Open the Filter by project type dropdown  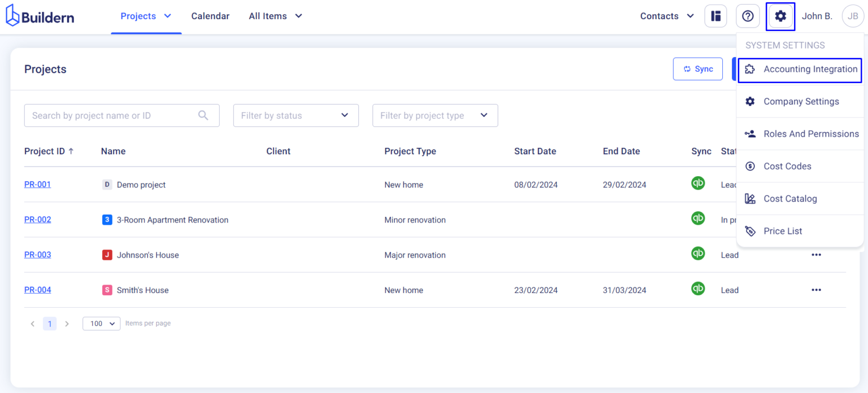pos(435,115)
